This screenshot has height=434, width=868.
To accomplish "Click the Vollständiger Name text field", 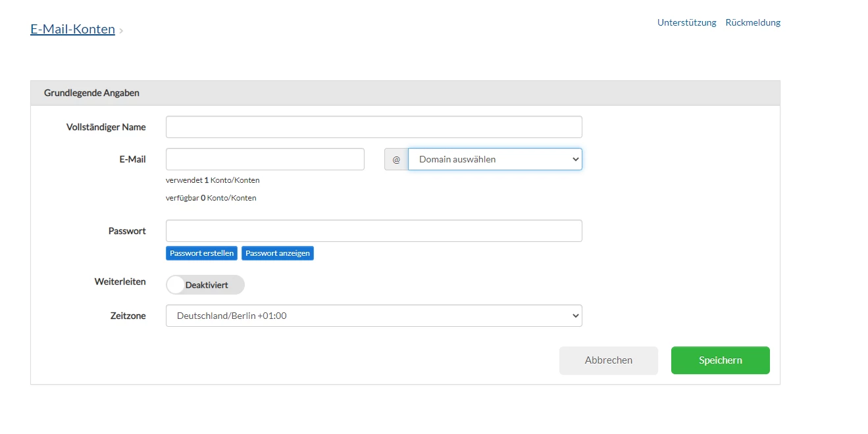I will point(374,127).
